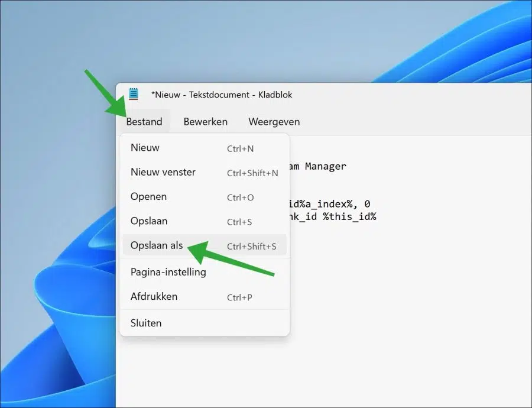This screenshot has width=532, height=408.
Task: Open the Bewerken menu
Action: pyautogui.click(x=205, y=122)
